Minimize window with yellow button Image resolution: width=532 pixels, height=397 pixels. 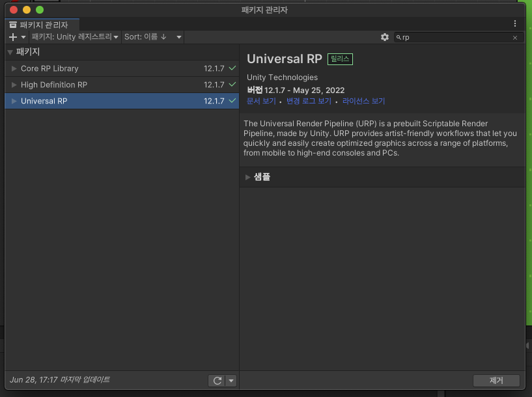27,10
